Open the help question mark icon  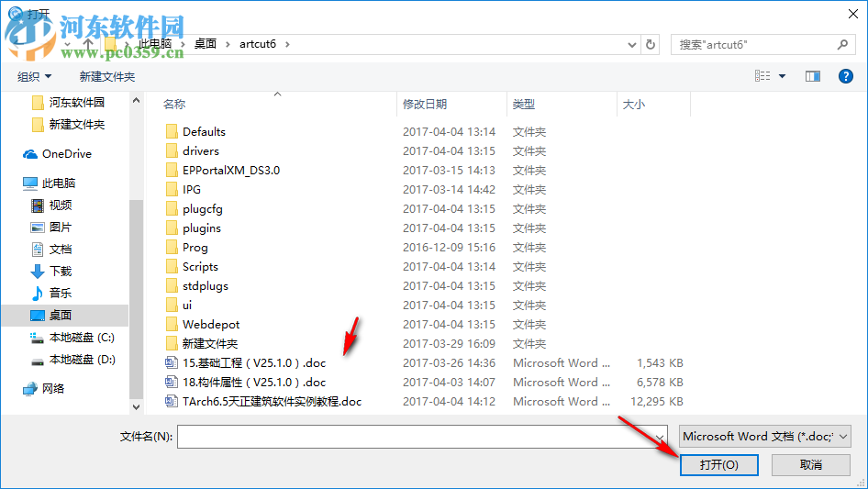(x=845, y=76)
